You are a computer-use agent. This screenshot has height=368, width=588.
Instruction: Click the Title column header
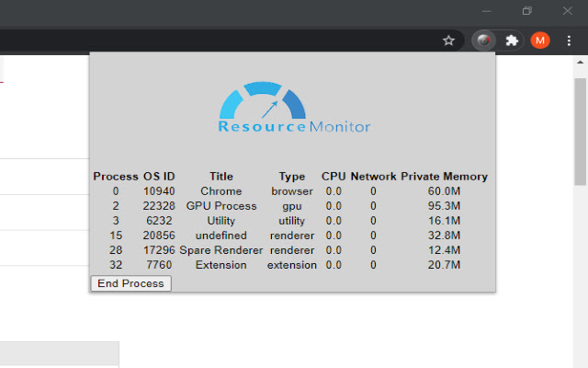220,177
